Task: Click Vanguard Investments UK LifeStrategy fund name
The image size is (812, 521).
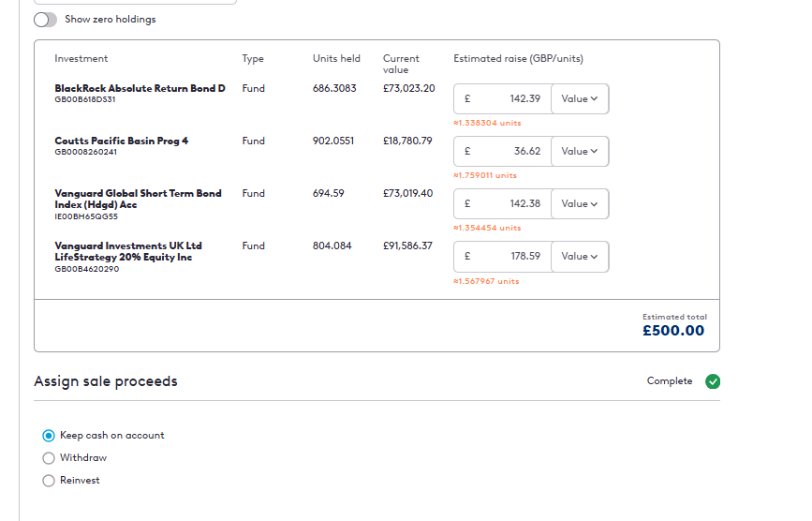Action: click(127, 251)
